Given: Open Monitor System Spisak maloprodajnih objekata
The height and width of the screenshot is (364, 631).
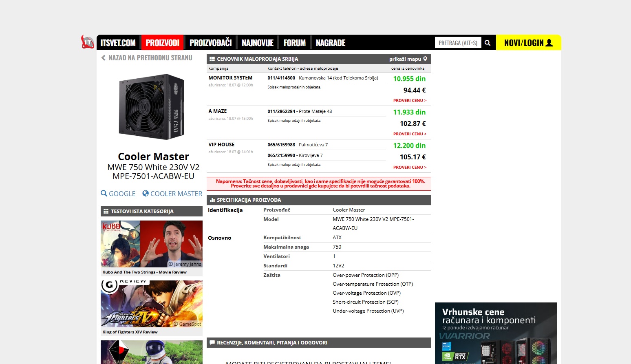Looking at the screenshot, I should point(294,87).
